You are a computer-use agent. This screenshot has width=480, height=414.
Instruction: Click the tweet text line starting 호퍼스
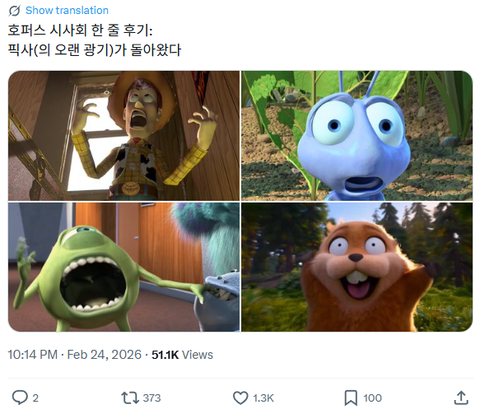80,31
